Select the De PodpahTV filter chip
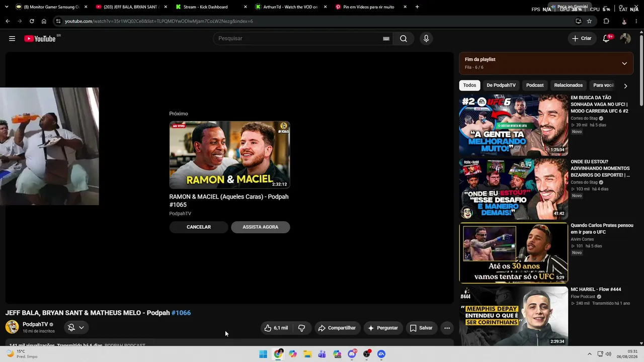644x362 pixels. (501, 85)
